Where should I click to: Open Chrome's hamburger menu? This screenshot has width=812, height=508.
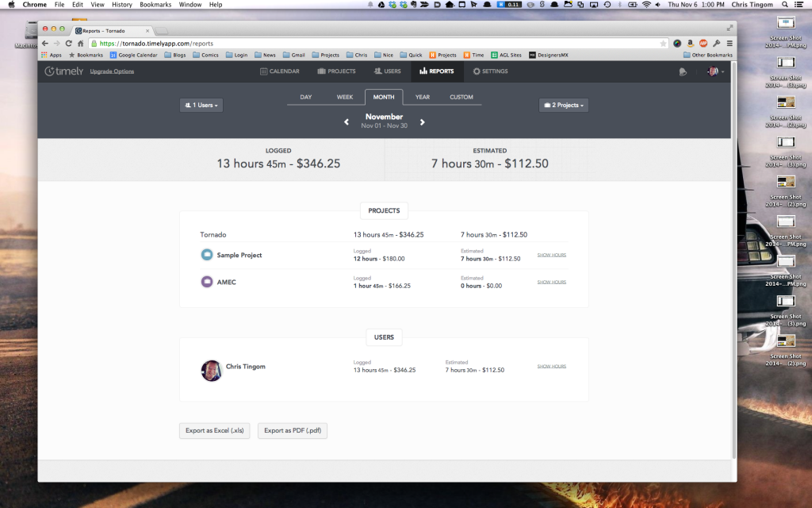[730, 44]
